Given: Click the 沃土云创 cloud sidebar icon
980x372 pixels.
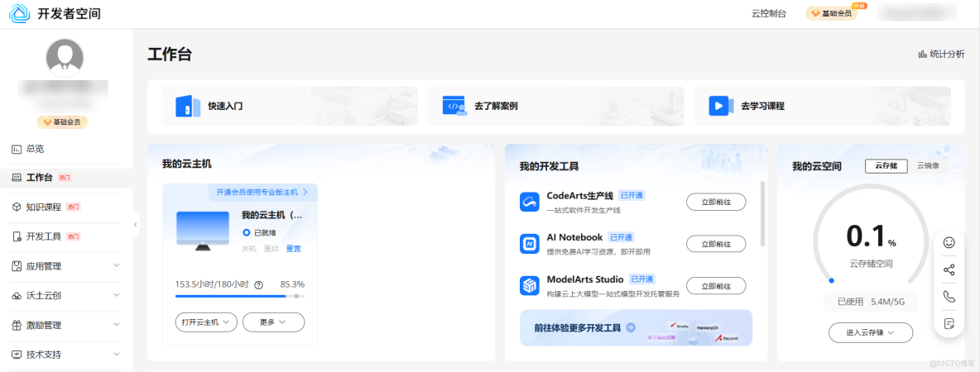Looking at the screenshot, I should pos(17,296).
